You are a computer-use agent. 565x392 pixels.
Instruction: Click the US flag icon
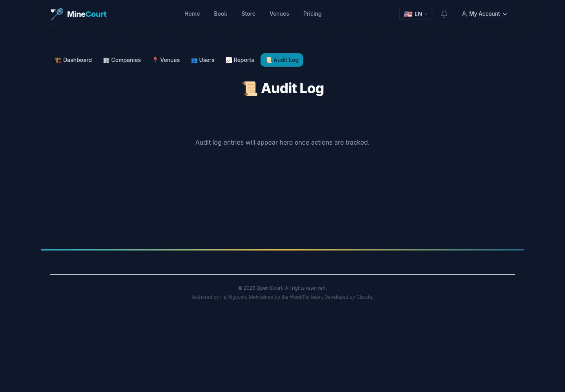pyautogui.click(x=408, y=14)
